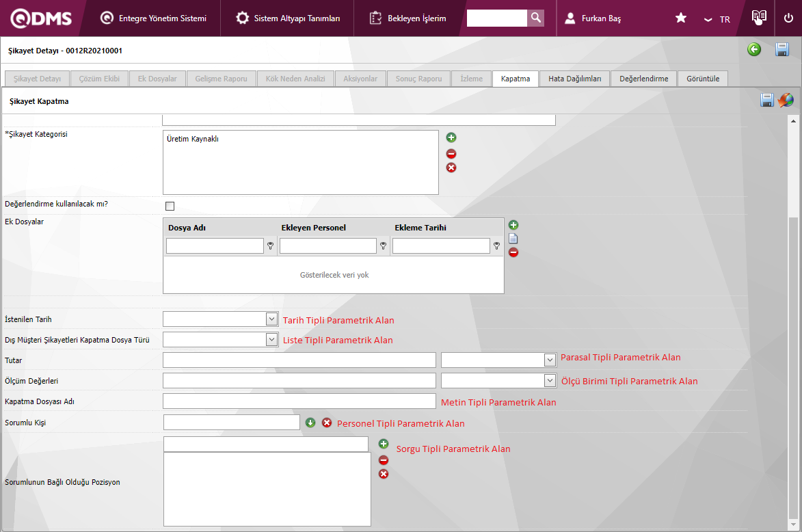Viewport: 802px width, 532px height.
Task: Select Sorumlu Kişi with green arrow icon
Action: [310, 423]
